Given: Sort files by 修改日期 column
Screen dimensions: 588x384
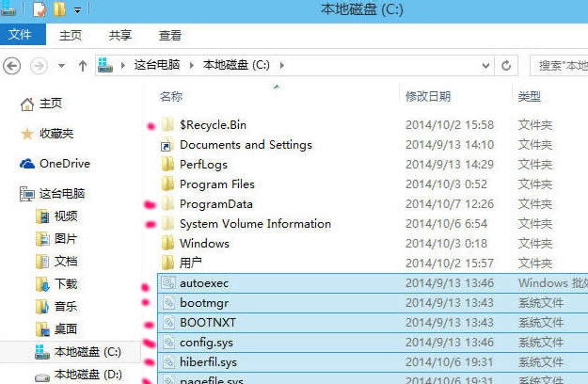Looking at the screenshot, I should tap(429, 96).
